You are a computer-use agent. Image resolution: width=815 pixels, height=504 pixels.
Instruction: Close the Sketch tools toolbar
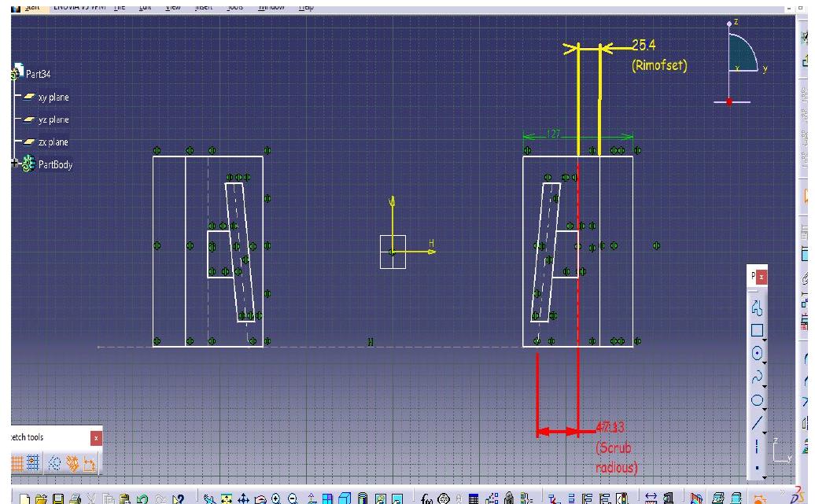96,439
